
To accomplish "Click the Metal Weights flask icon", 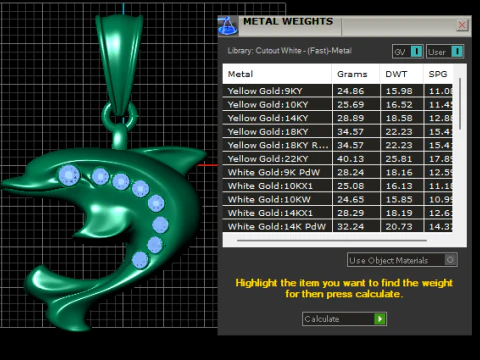I will click(228, 26).
